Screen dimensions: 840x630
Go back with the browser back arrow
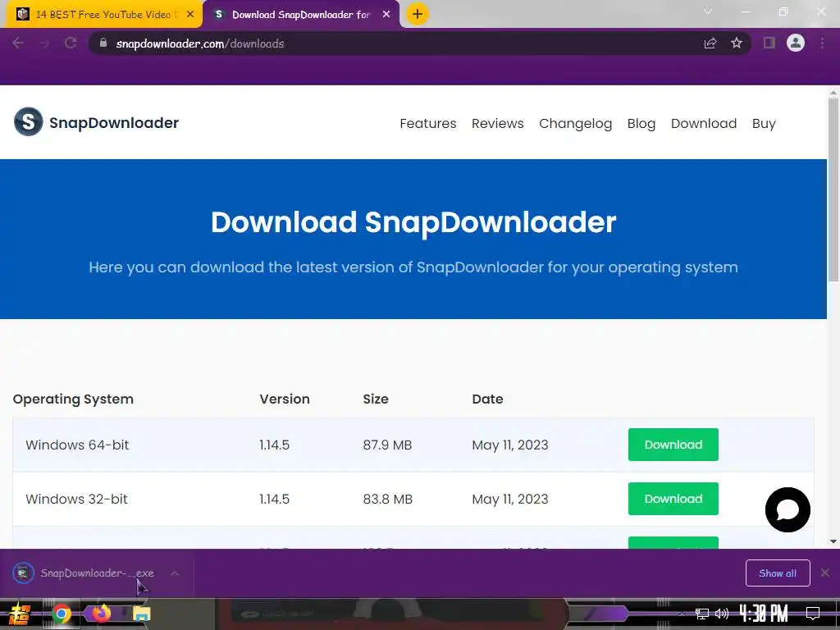(18, 43)
